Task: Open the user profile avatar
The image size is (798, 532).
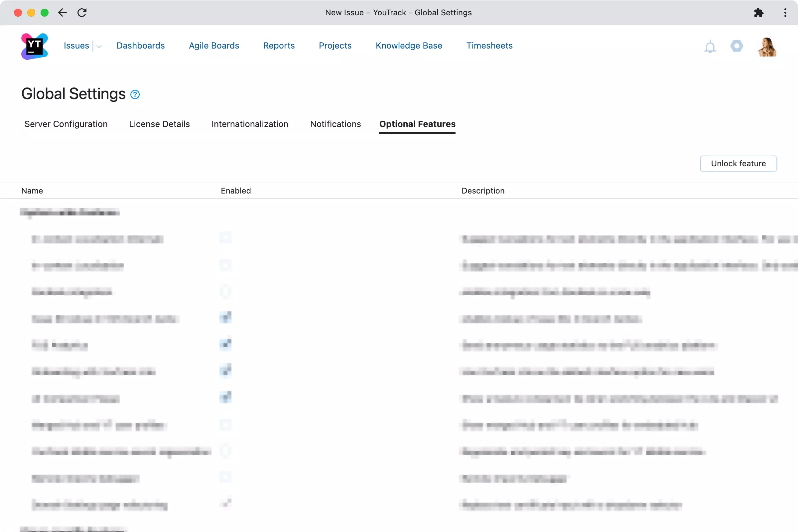Action: [x=767, y=47]
